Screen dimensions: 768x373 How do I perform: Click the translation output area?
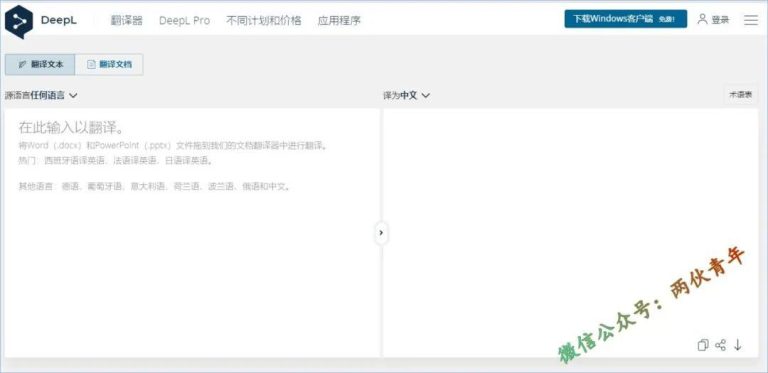[x=570, y=233]
